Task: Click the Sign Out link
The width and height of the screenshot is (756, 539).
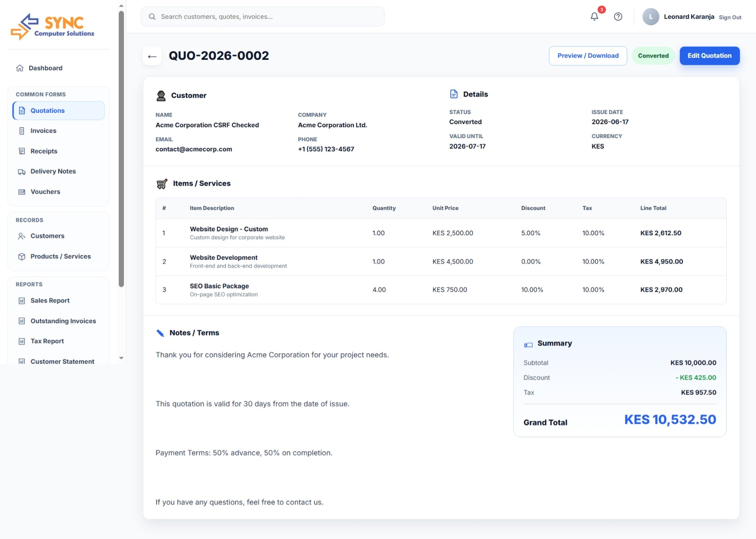Action: pyautogui.click(x=730, y=17)
